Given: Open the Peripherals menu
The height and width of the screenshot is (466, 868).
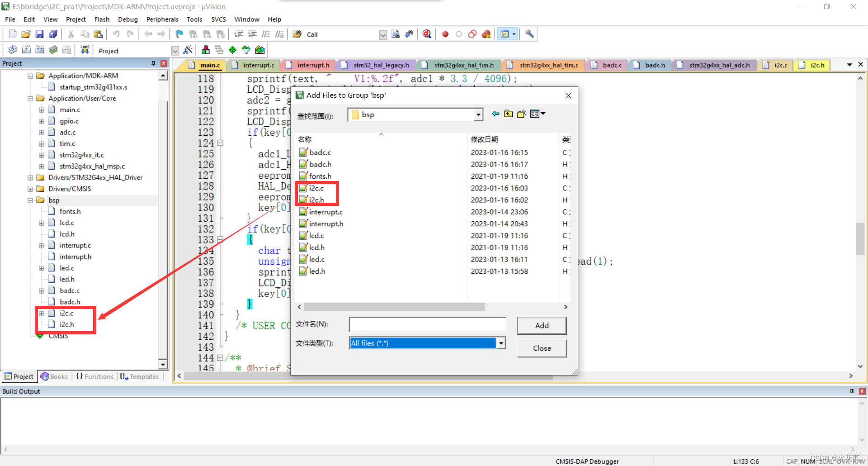Looking at the screenshot, I should pos(162,19).
